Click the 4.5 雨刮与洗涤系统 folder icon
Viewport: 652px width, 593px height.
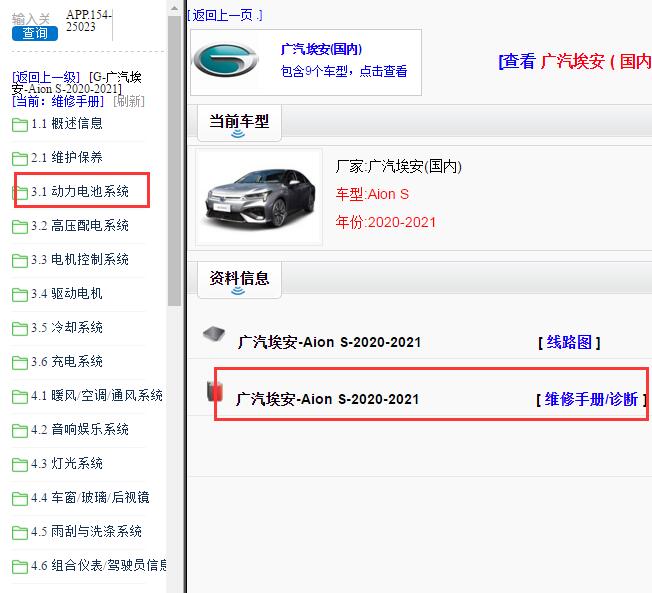click(x=20, y=533)
